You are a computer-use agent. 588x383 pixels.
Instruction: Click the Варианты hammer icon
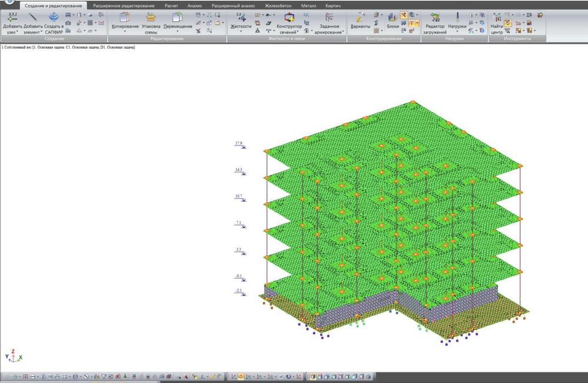click(x=360, y=17)
